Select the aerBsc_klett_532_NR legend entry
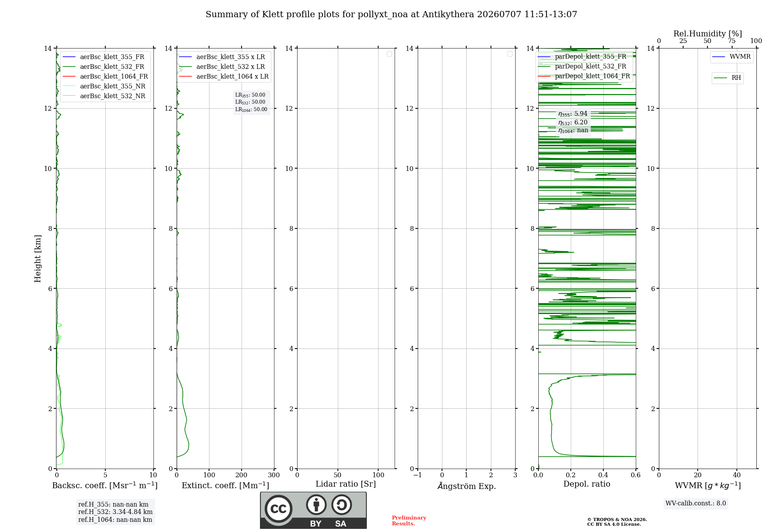The image size is (783, 532). coord(104,96)
